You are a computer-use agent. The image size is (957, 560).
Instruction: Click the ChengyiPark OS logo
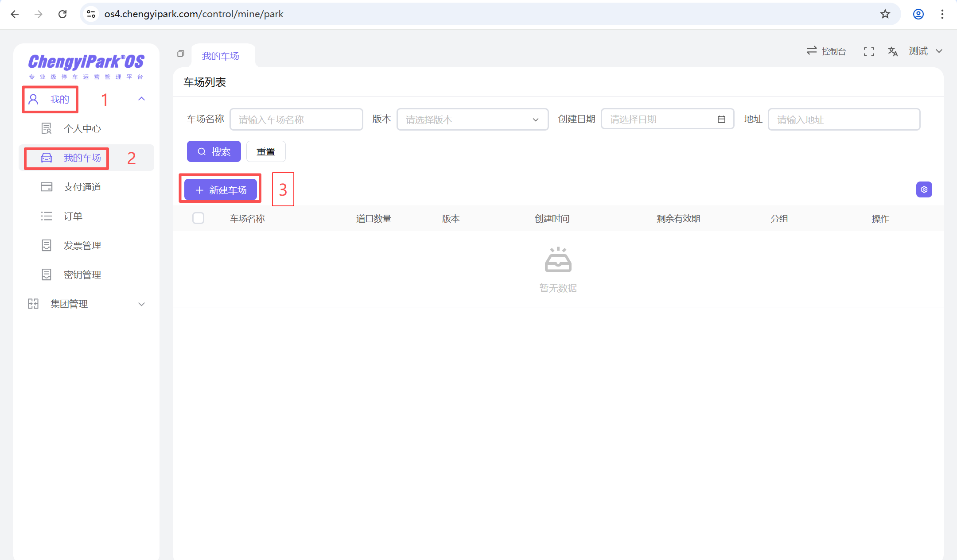(86, 66)
